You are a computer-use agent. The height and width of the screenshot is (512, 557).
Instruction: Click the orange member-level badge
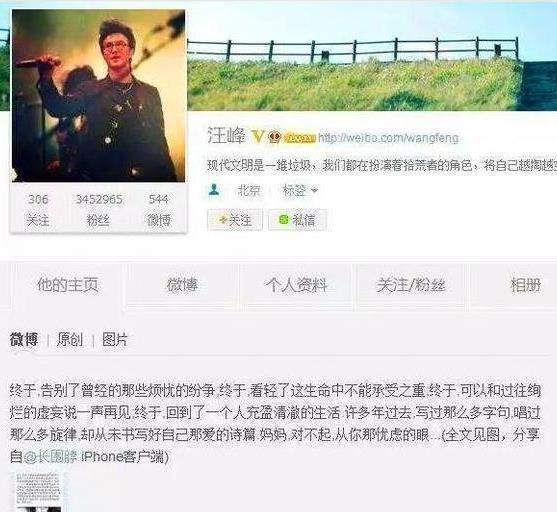pyautogui.click(x=300, y=138)
